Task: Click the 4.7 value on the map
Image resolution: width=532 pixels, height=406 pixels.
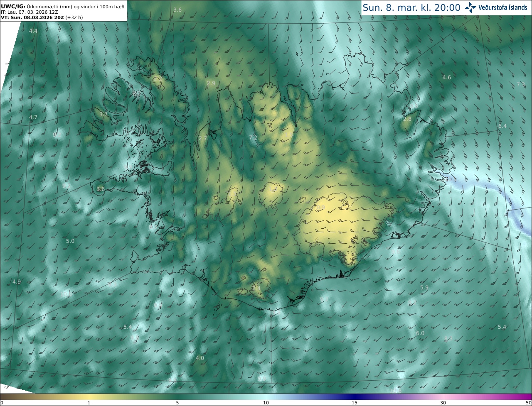Action: tap(33, 117)
